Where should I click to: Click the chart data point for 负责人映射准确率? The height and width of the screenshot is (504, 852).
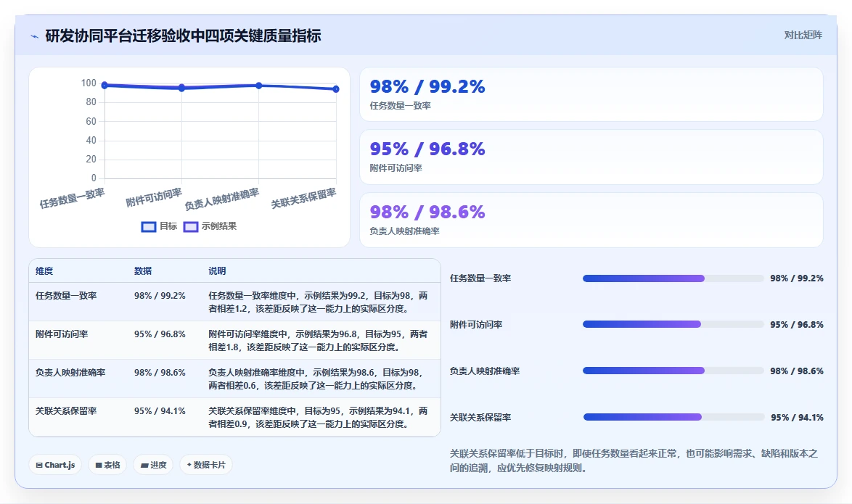point(258,86)
